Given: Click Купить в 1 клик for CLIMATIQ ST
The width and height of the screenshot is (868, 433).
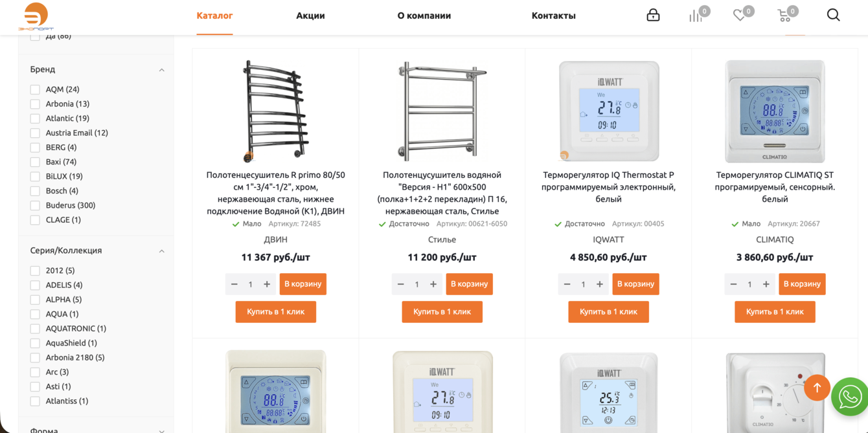Looking at the screenshot, I should (x=775, y=312).
